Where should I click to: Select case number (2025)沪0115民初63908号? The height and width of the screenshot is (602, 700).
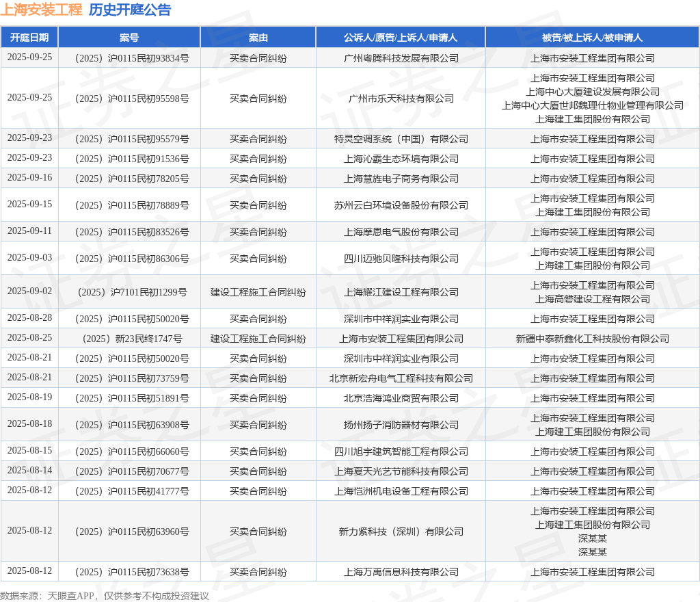coord(132,425)
